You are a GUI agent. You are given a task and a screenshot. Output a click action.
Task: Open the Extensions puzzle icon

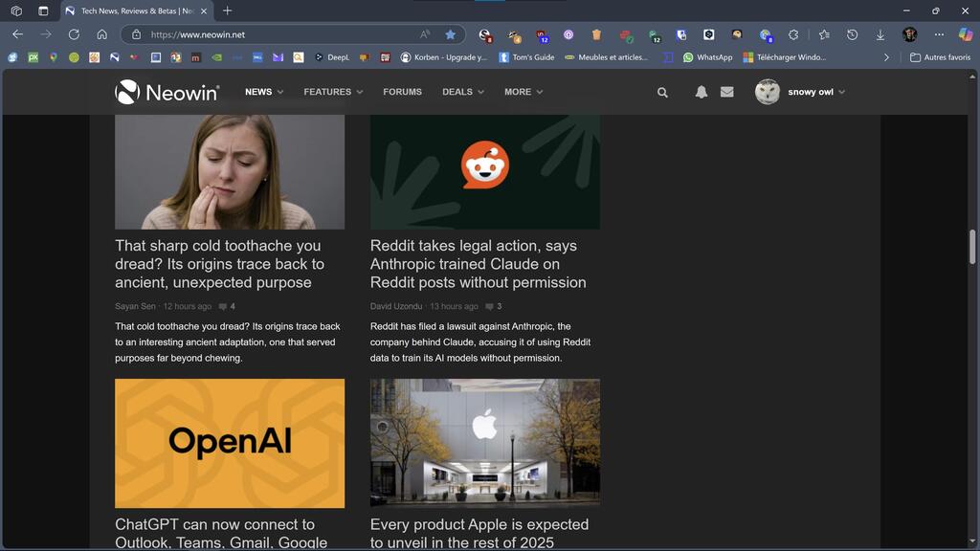(x=793, y=34)
